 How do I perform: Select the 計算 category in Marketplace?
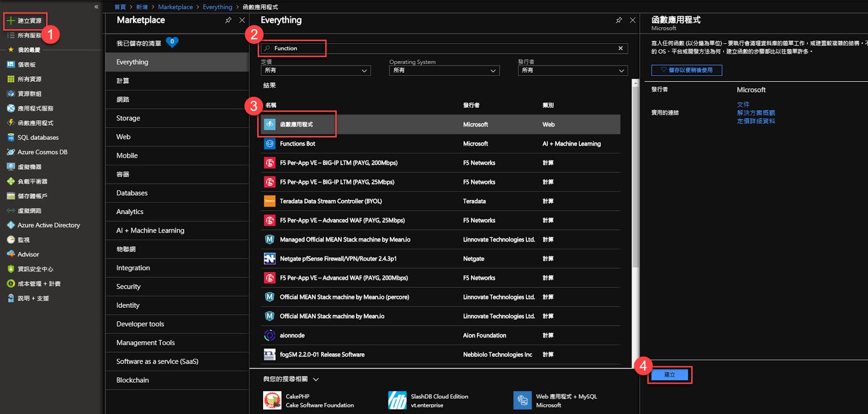[x=177, y=81]
